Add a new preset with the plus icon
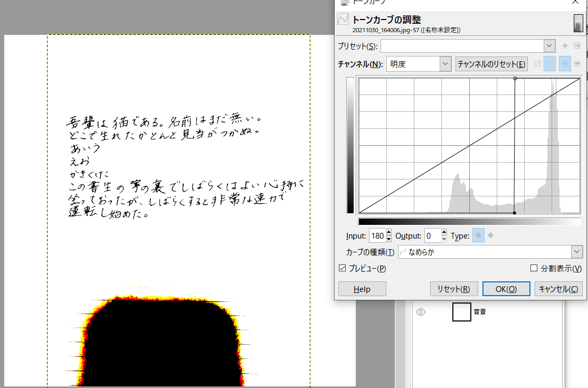This screenshot has height=388, width=588. pyautogui.click(x=565, y=46)
